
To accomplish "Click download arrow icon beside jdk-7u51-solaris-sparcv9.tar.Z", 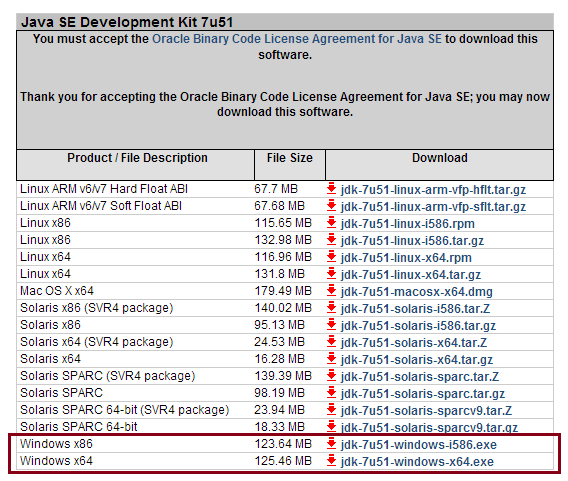I will click(331, 410).
